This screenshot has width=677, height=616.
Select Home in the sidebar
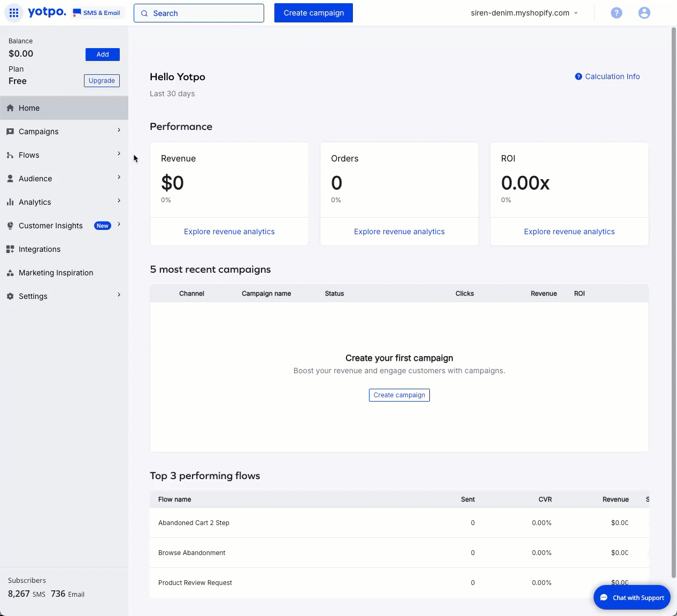pyautogui.click(x=29, y=108)
